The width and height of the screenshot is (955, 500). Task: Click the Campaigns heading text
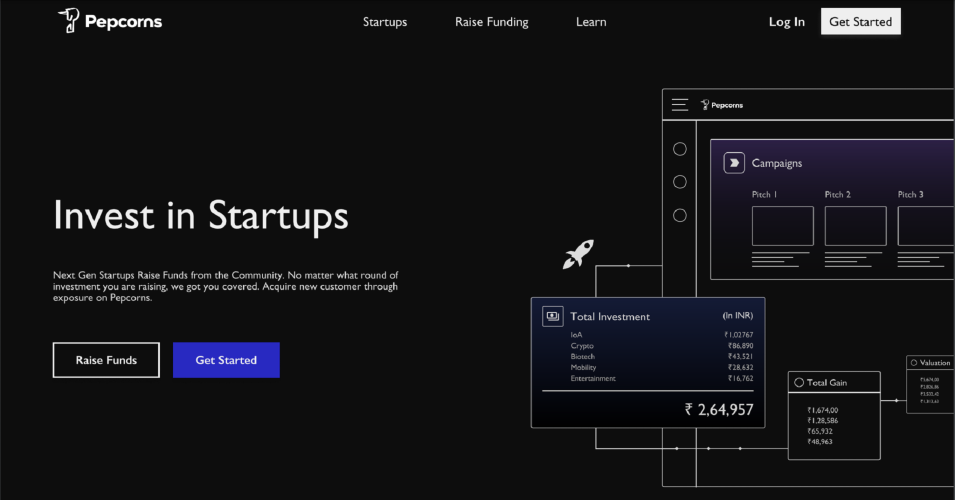click(x=777, y=163)
